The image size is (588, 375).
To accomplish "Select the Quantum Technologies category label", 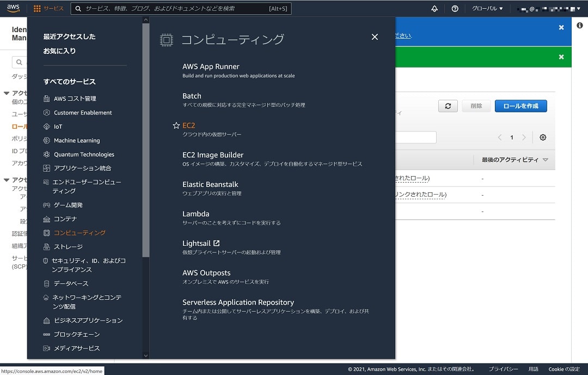I will pos(84,154).
